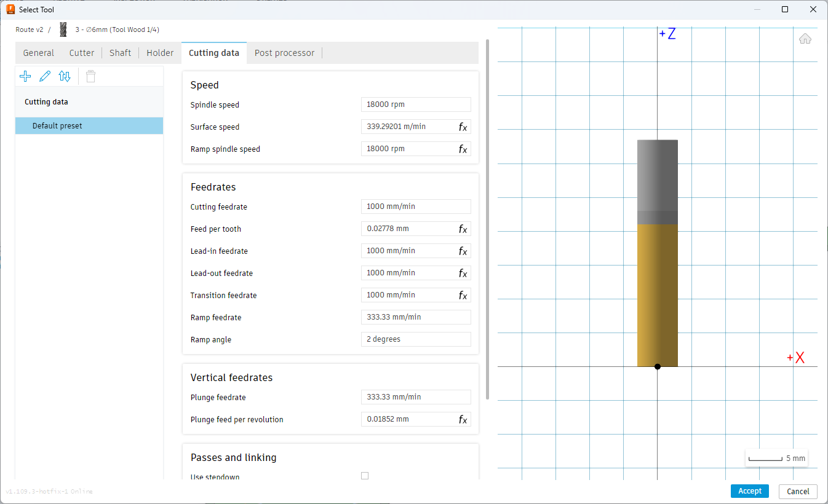Open the Holder tab
This screenshot has height=504, width=828.
[160, 53]
